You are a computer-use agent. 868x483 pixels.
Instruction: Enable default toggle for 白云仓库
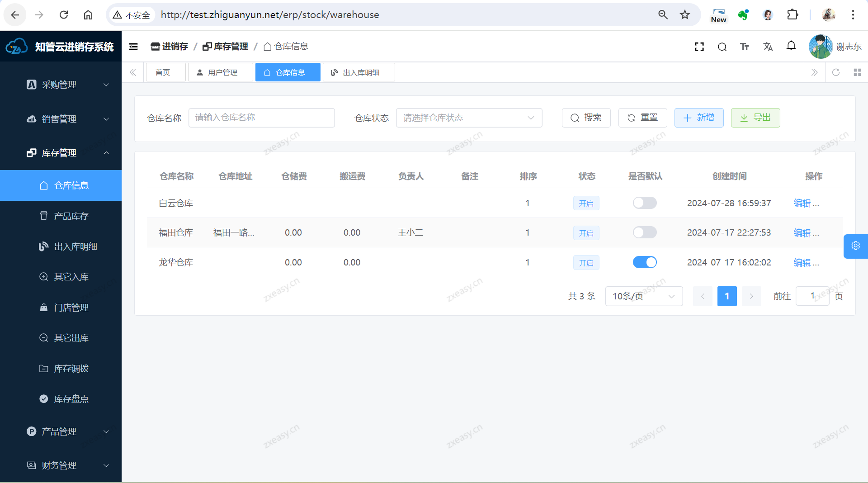tap(645, 203)
